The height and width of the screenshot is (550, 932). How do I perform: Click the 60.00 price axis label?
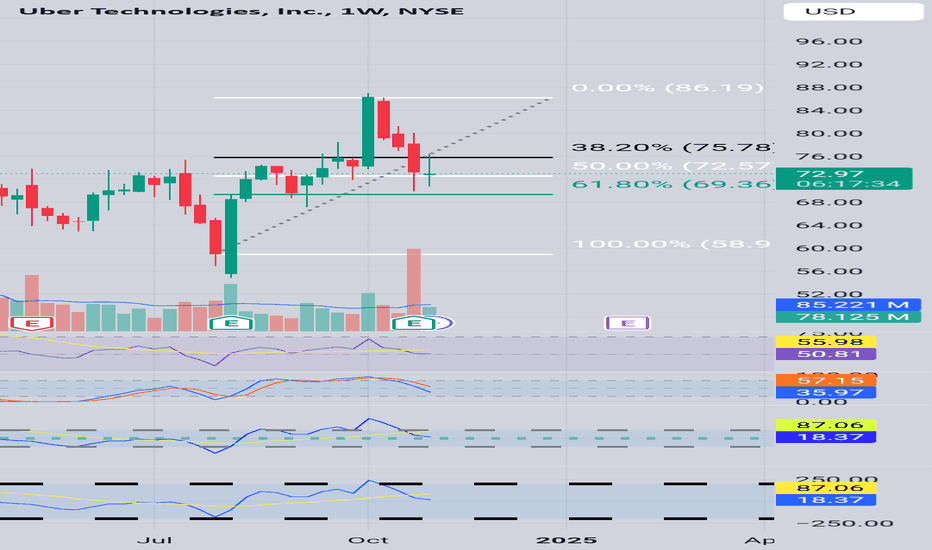pos(830,248)
